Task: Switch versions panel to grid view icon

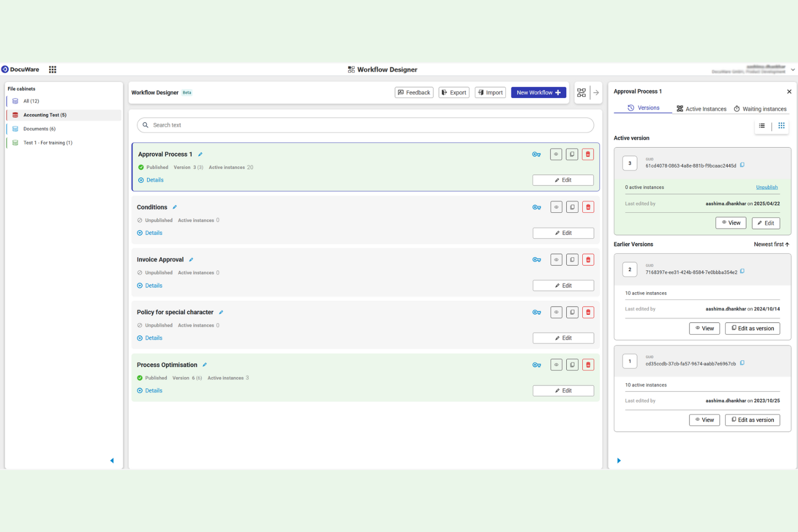Action: tap(781, 126)
